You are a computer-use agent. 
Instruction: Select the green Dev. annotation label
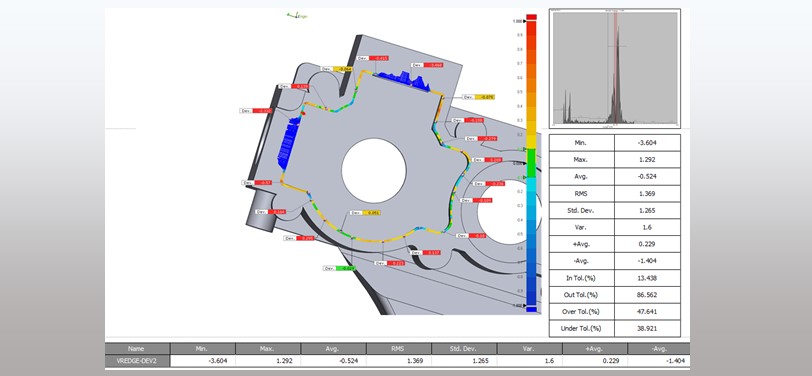tap(339, 268)
